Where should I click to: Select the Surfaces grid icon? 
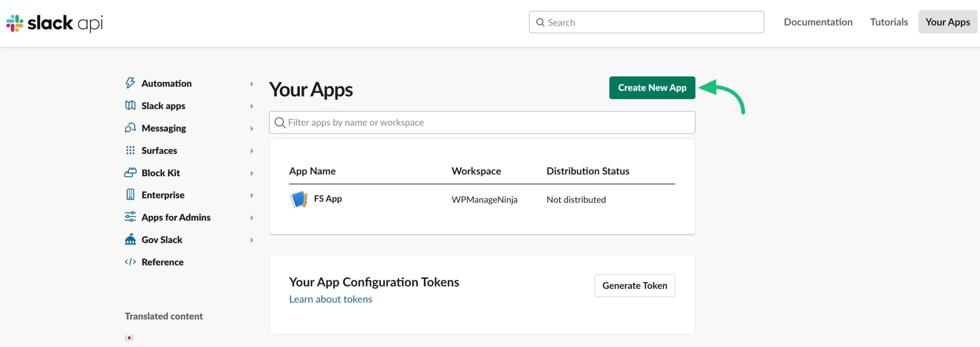point(130,151)
